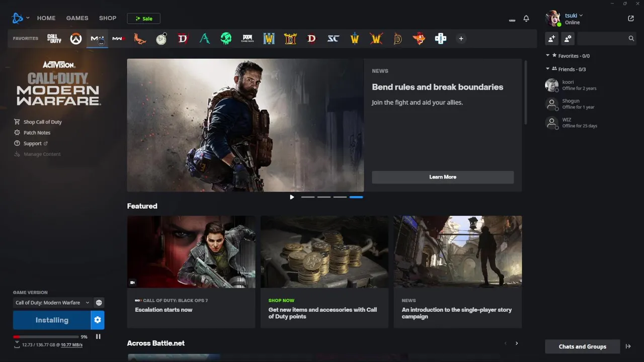
Task: Open the Overwatch favorite icon
Action: 76,39
